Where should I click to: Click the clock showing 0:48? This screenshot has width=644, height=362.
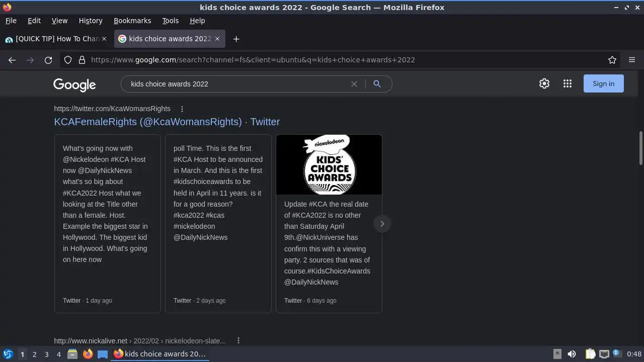[x=634, y=354]
